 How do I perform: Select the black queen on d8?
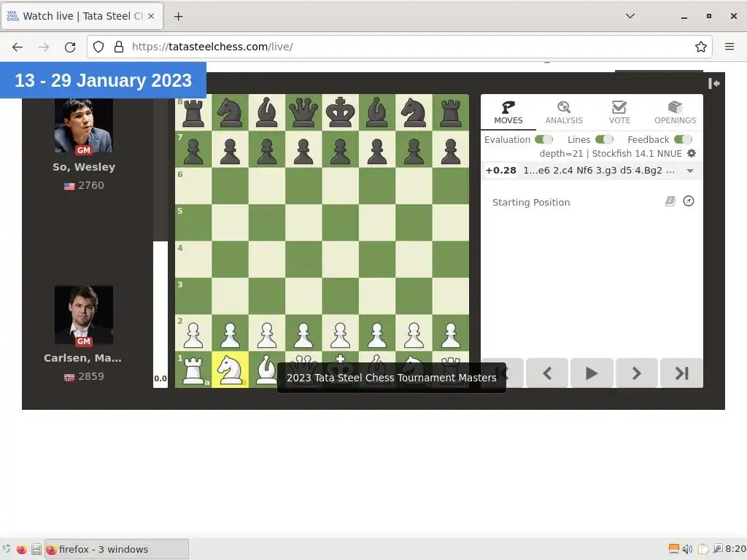[x=303, y=112]
